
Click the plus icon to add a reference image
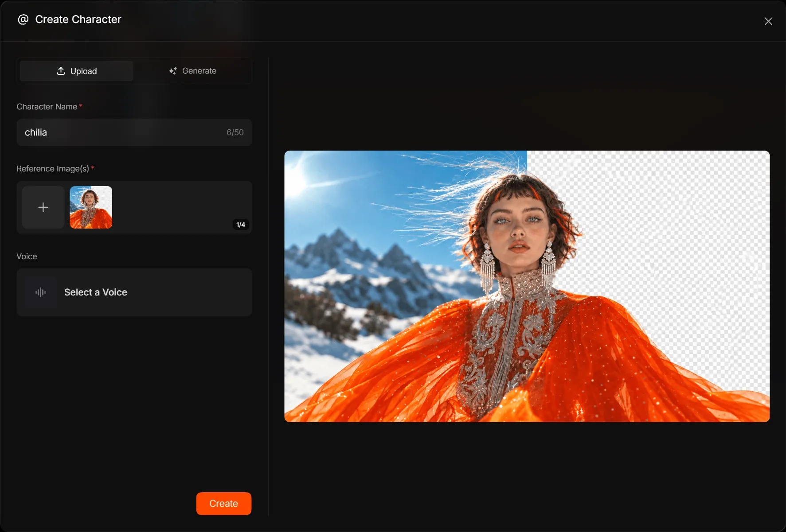pos(43,207)
